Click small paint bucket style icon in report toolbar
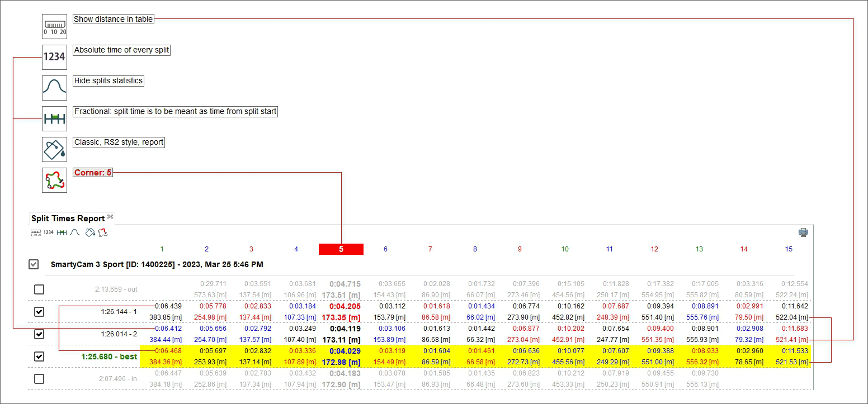The height and width of the screenshot is (404, 868). [x=91, y=232]
